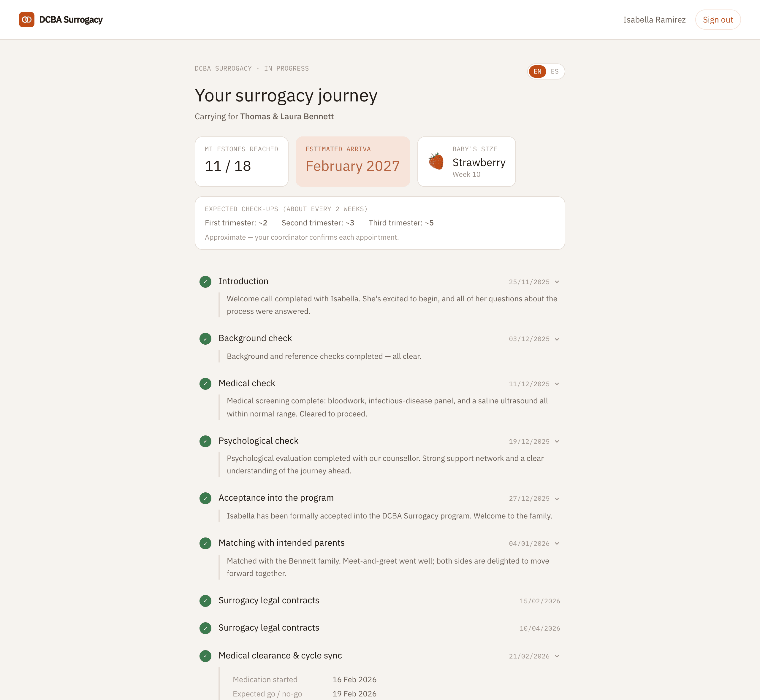Click checkmark beside Medical clearance & cycle sync

click(205, 656)
